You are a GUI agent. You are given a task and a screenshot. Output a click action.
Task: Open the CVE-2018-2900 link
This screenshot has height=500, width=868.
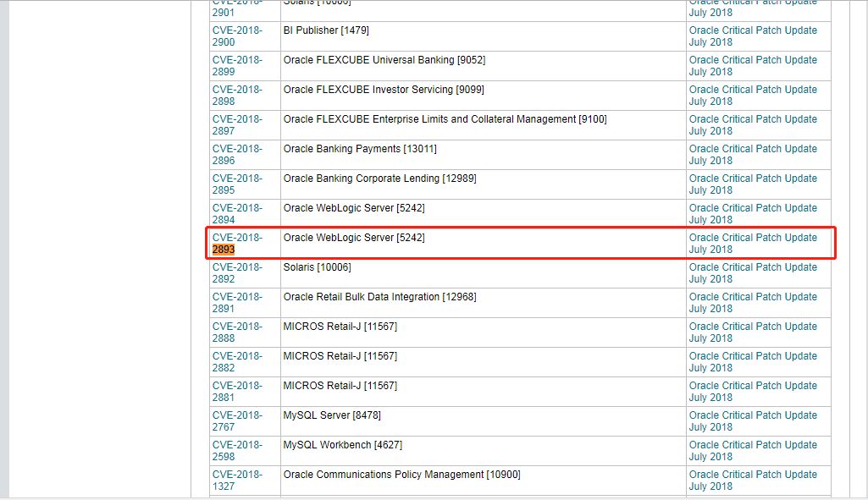237,36
